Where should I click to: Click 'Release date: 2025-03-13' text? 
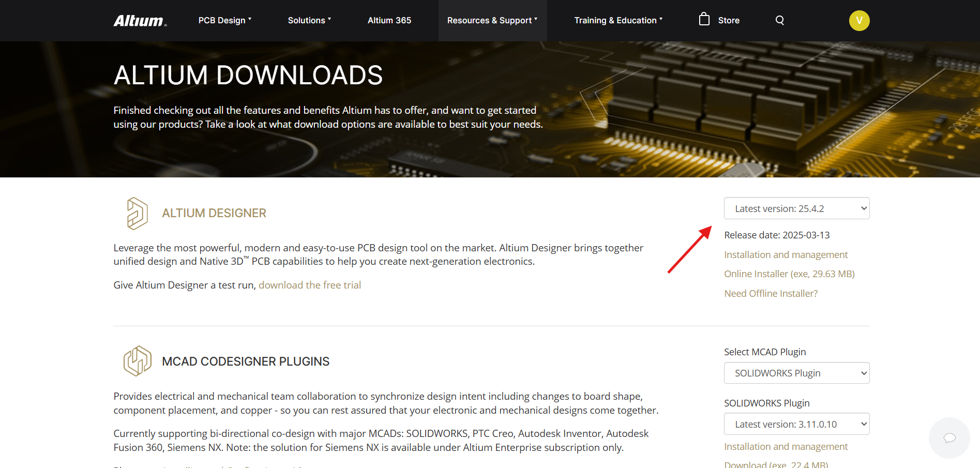coord(777,235)
